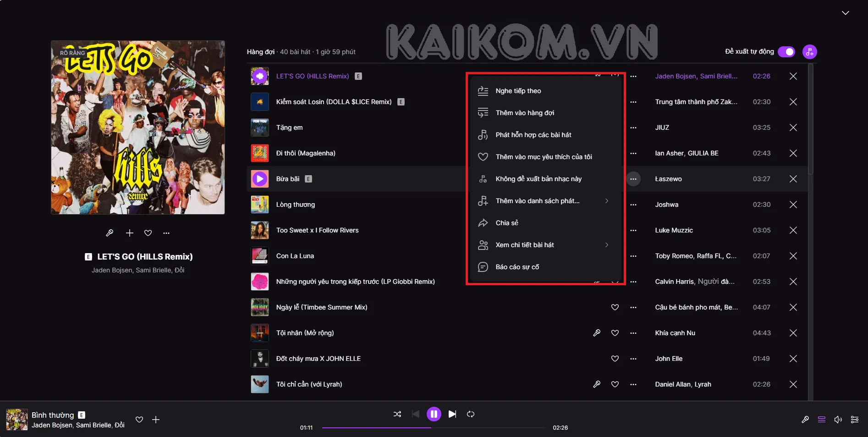Viewport: 868px width, 437px height.
Task: Choose Chia sẻ in the context menu
Action: pyautogui.click(x=506, y=223)
